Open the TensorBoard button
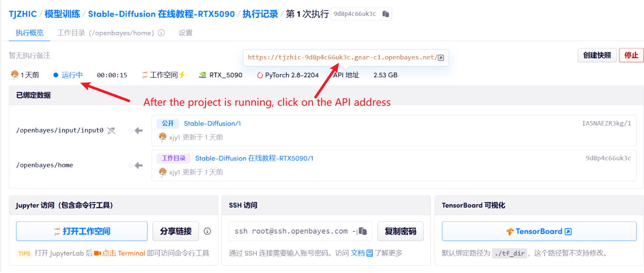Screen dimensions: 644x273 click(x=539, y=231)
